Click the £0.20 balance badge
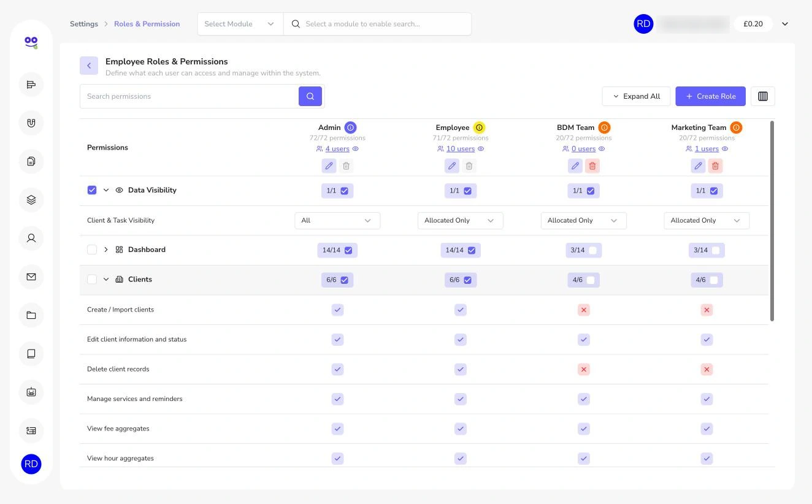Image resolution: width=812 pixels, height=504 pixels. click(x=753, y=24)
